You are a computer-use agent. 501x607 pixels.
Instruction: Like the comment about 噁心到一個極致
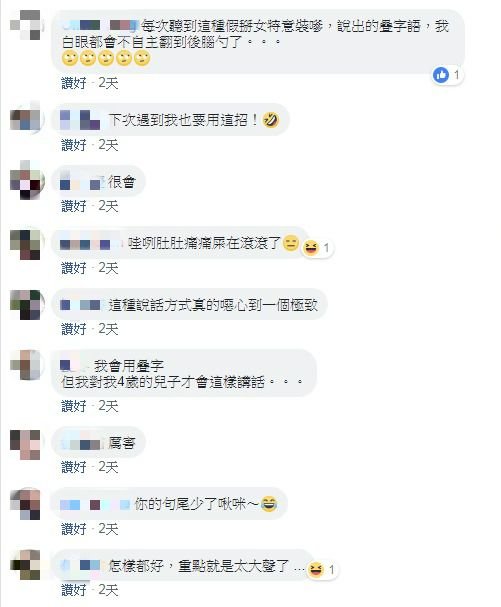[x=74, y=329]
